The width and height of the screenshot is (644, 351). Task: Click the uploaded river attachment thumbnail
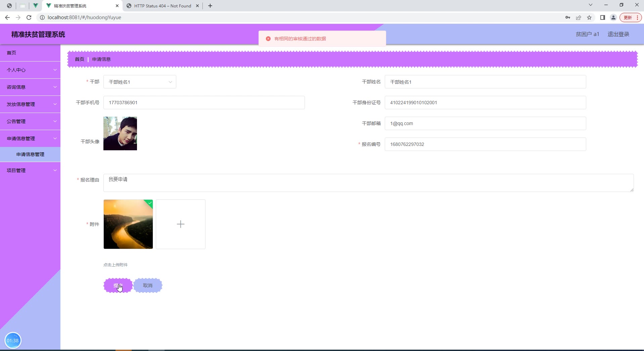coord(128,224)
